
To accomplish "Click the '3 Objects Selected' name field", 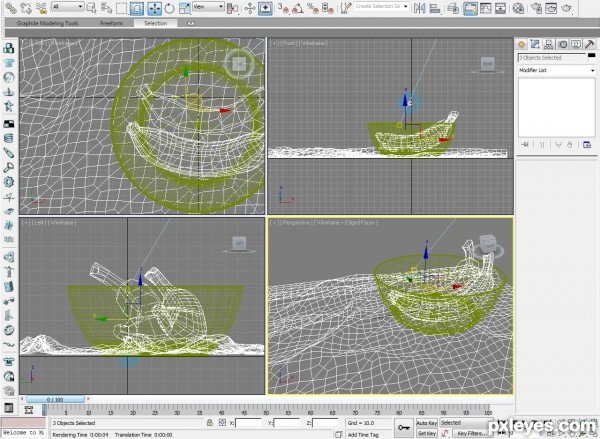I will click(552, 58).
